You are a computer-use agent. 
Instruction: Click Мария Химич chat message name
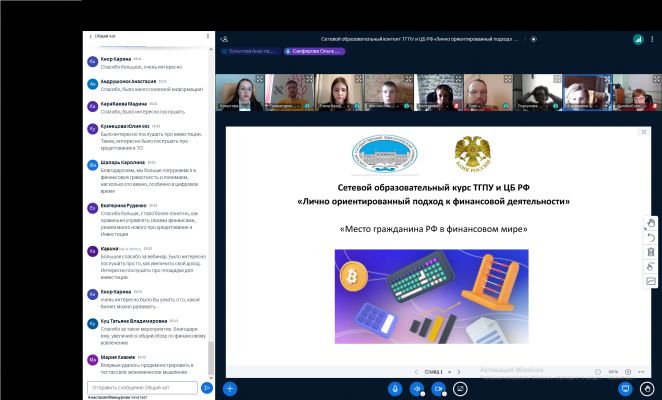tap(118, 357)
